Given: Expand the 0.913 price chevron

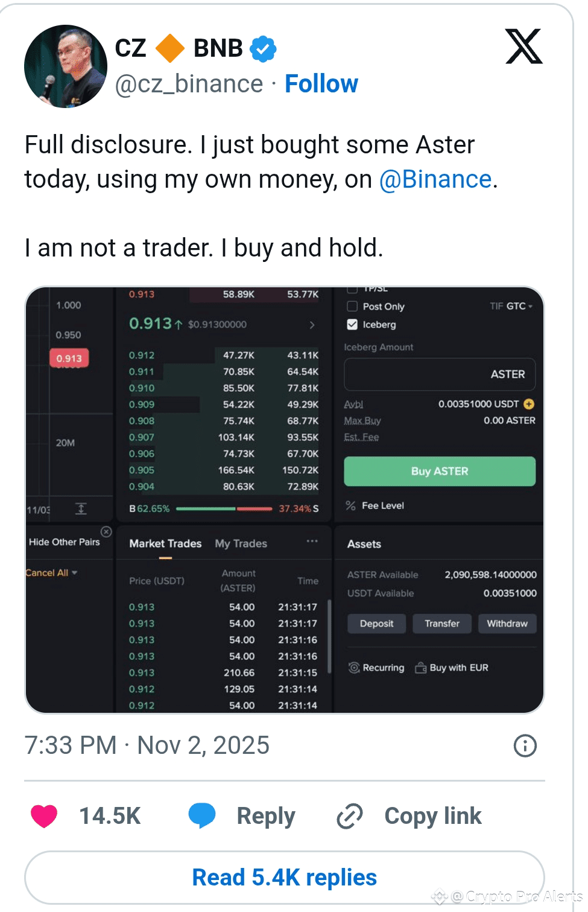Looking at the screenshot, I should (x=312, y=325).
